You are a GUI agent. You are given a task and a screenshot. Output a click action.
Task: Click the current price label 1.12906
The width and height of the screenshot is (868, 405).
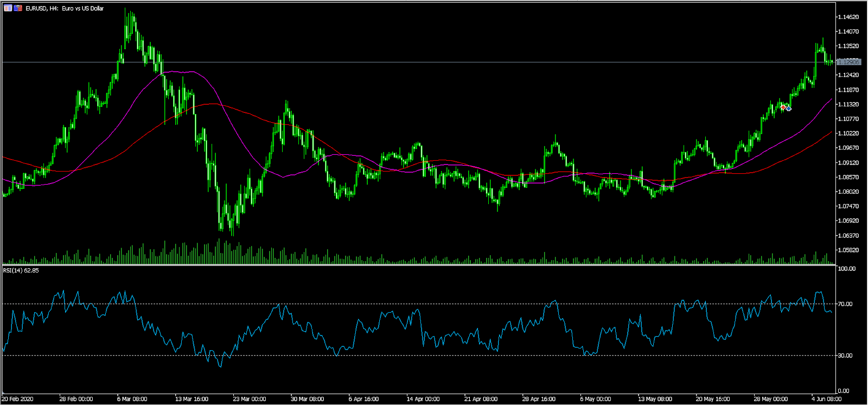coord(849,62)
